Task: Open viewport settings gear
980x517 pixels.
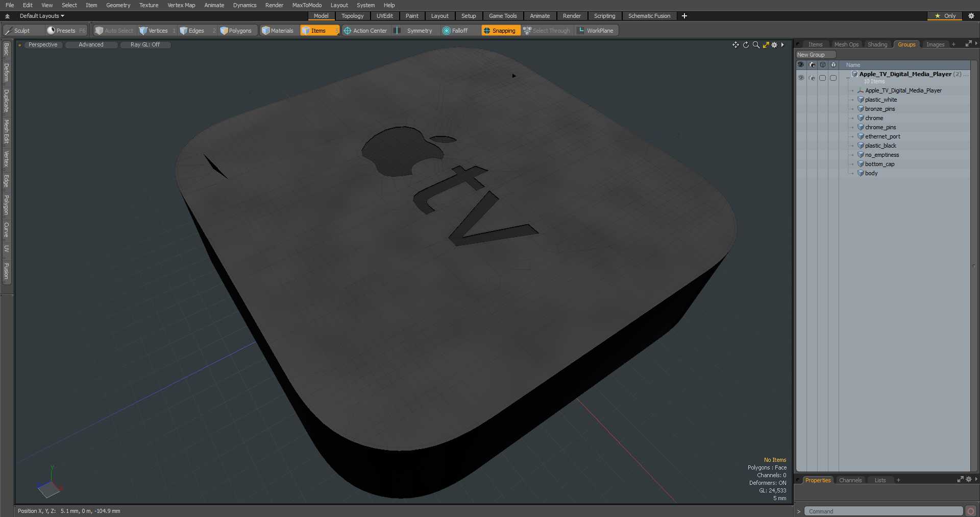Action: (x=774, y=45)
